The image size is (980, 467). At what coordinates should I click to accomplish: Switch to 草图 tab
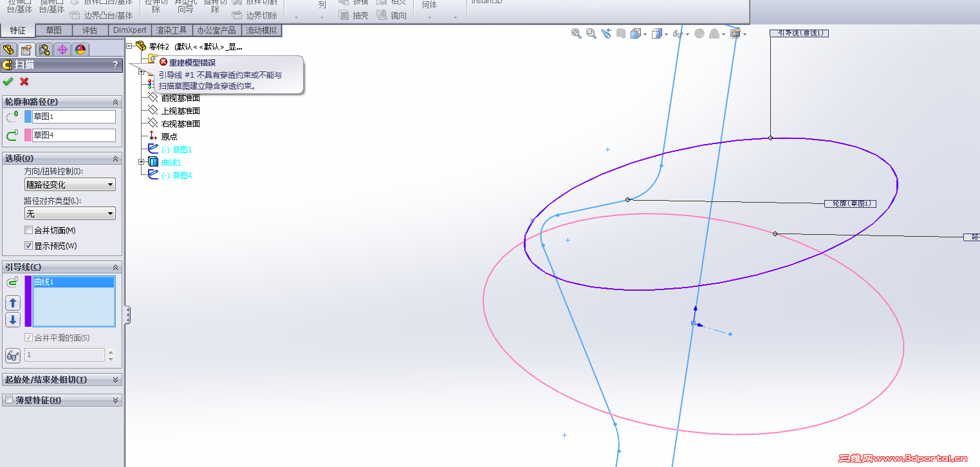(x=54, y=30)
